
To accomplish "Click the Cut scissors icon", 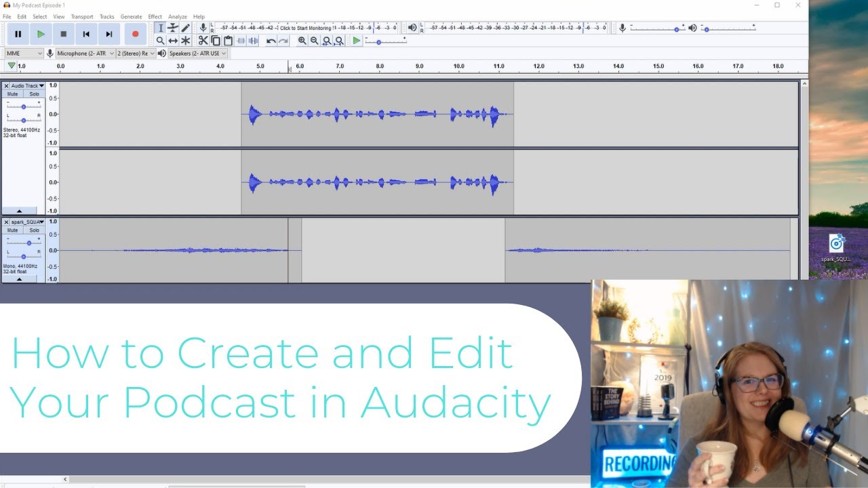I will (x=203, y=41).
